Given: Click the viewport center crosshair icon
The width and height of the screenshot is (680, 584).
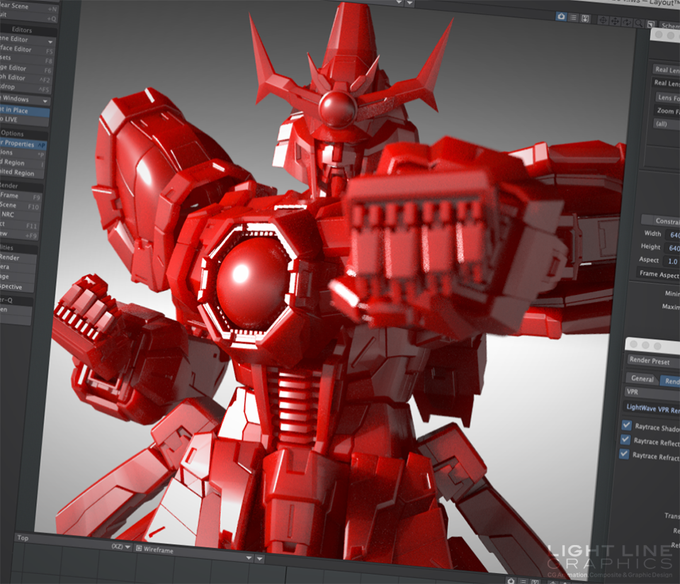Looking at the screenshot, I should tap(603, 20).
